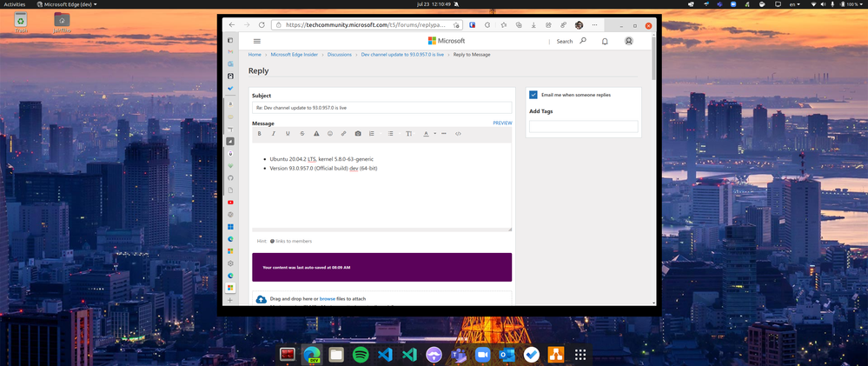This screenshot has width=868, height=366.
Task: Click the Add Tags input field
Action: (584, 126)
